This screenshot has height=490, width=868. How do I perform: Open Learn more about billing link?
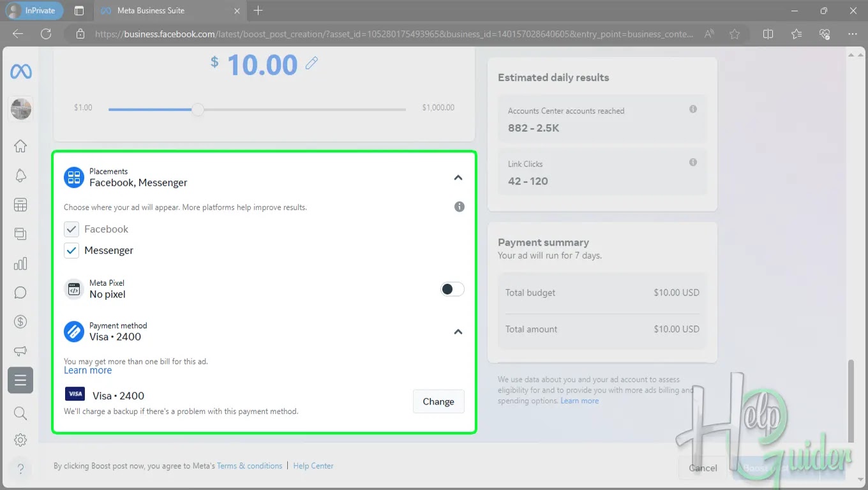pos(88,371)
